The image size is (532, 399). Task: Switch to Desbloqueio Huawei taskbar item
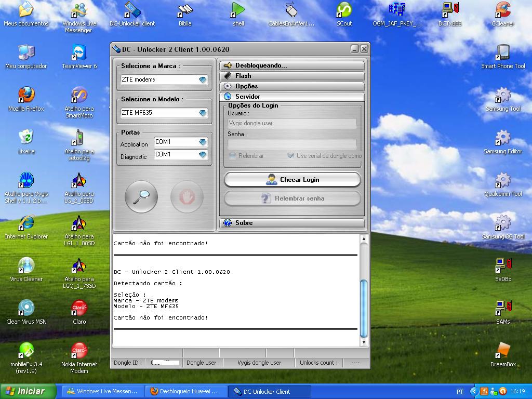pyautogui.click(x=185, y=391)
